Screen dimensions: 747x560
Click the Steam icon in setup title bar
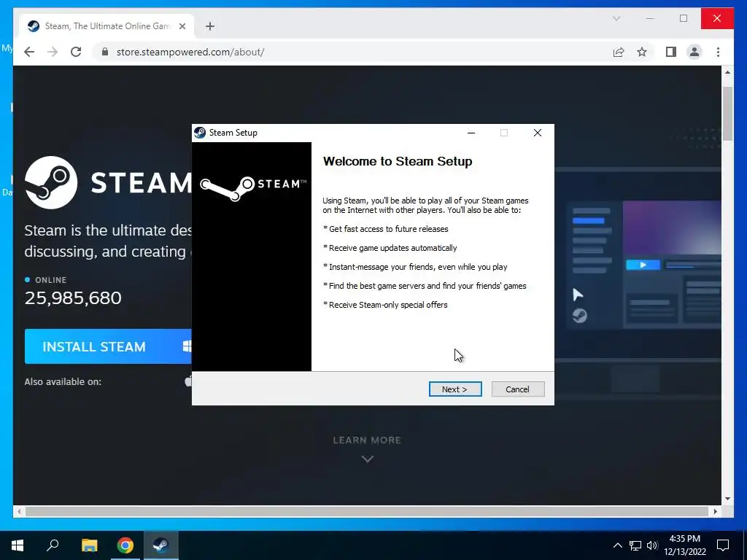[200, 133]
